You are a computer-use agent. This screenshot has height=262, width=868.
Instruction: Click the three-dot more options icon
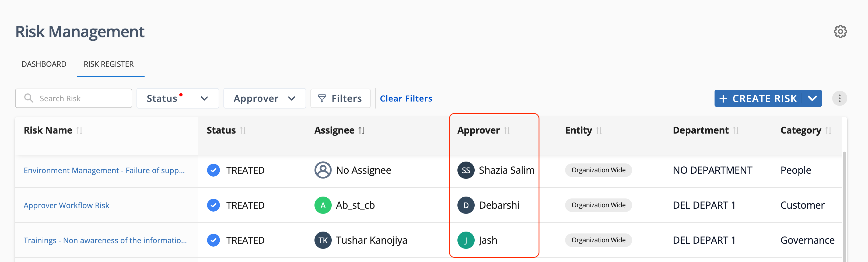pos(839,99)
